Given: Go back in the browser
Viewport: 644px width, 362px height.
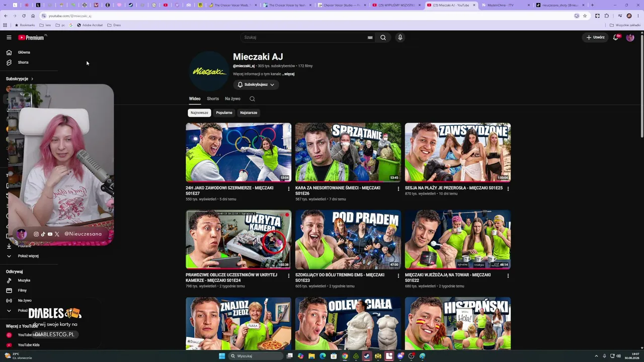Looking at the screenshot, I should (x=6, y=16).
